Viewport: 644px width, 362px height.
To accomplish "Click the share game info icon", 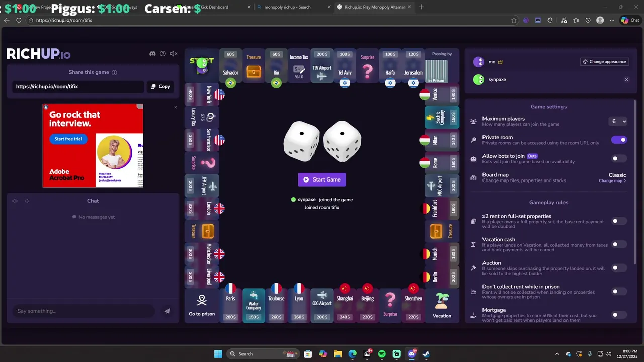I will coord(114,72).
